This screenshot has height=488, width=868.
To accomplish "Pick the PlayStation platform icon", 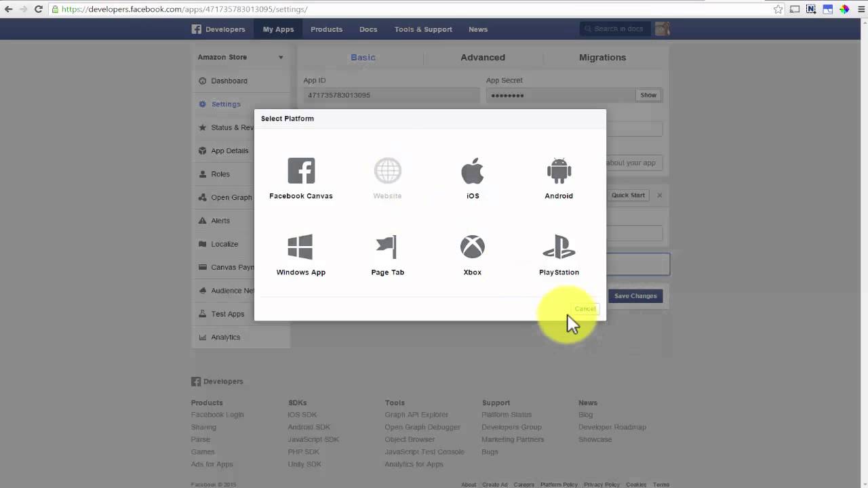I will [559, 247].
